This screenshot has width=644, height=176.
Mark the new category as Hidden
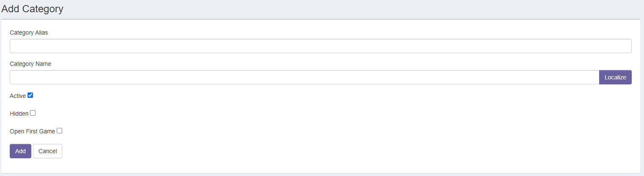pos(33,113)
